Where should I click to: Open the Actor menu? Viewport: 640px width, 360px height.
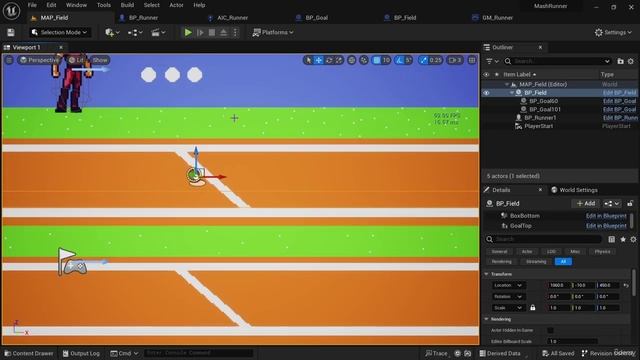click(x=176, y=5)
